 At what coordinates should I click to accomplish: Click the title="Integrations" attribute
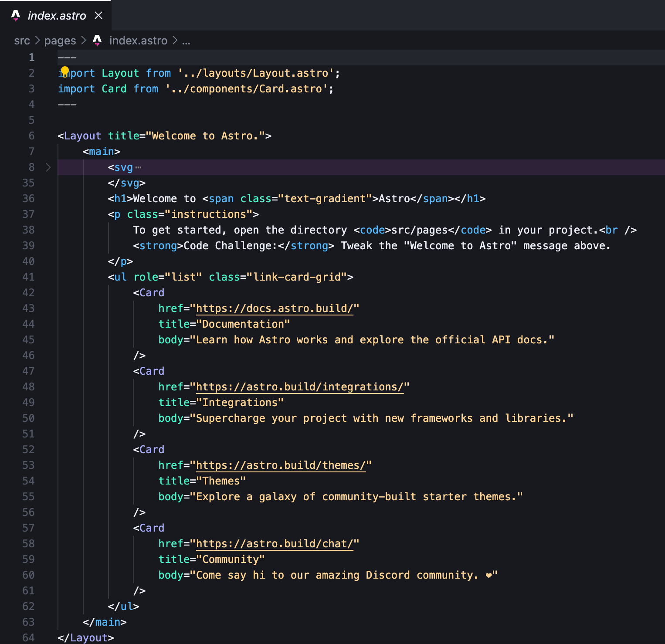point(221,403)
